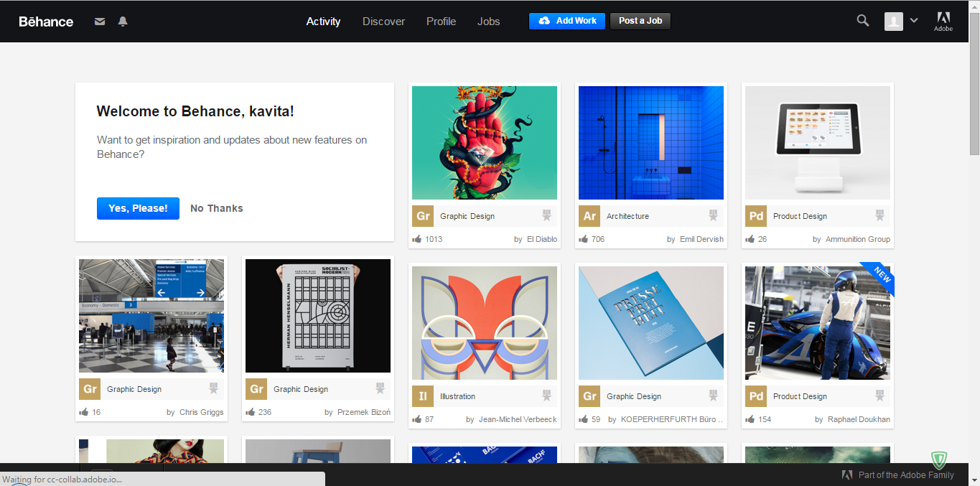Select the Pd Product Design category icon
This screenshot has width=980, height=486.
click(755, 215)
